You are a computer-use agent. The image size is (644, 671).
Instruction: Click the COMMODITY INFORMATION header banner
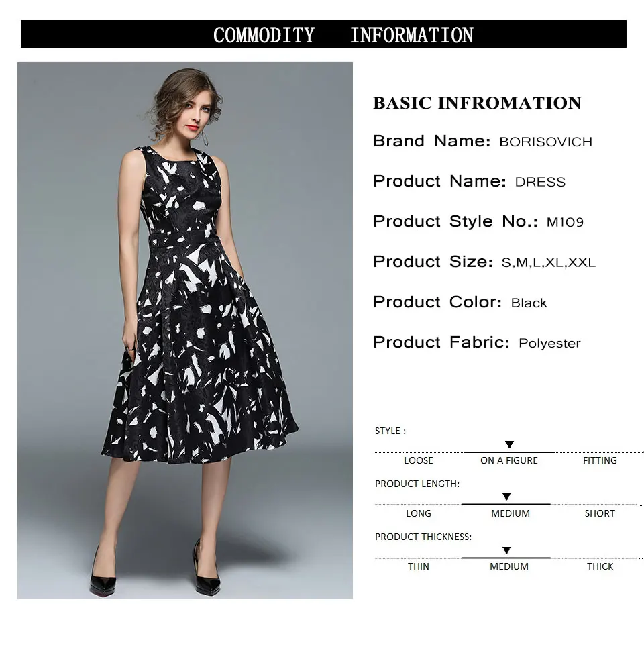[323, 34]
